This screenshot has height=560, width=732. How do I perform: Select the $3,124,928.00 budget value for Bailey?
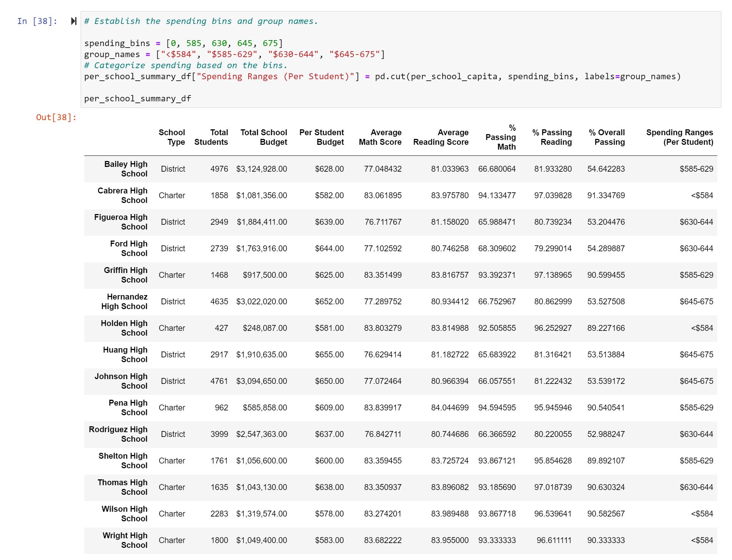(263, 169)
